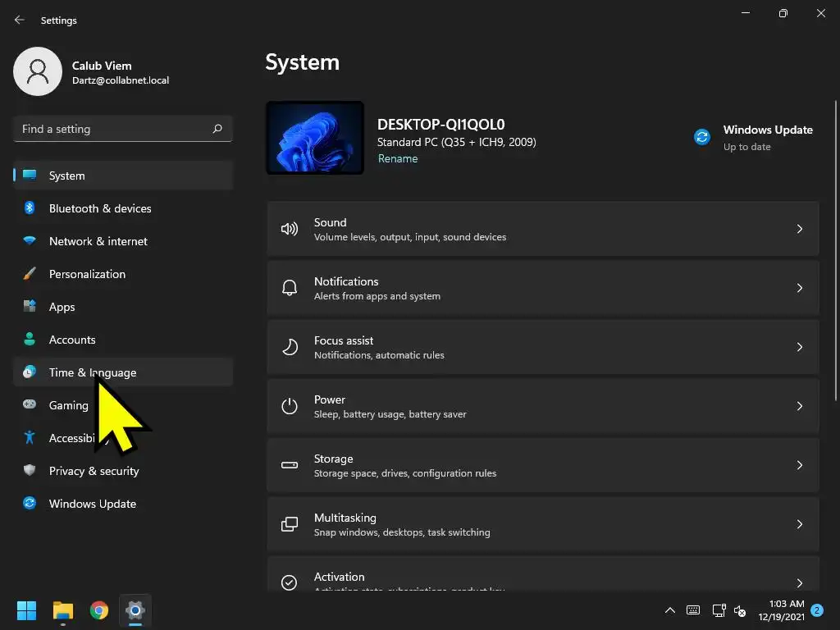Click the Rename link
The width and height of the screenshot is (840, 630).
(x=398, y=158)
